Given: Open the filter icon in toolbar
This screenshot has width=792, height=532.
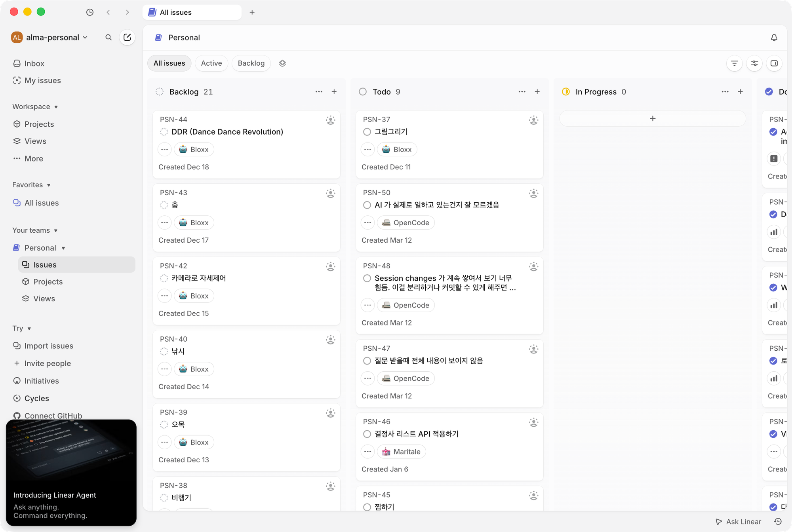Looking at the screenshot, I should [734, 63].
